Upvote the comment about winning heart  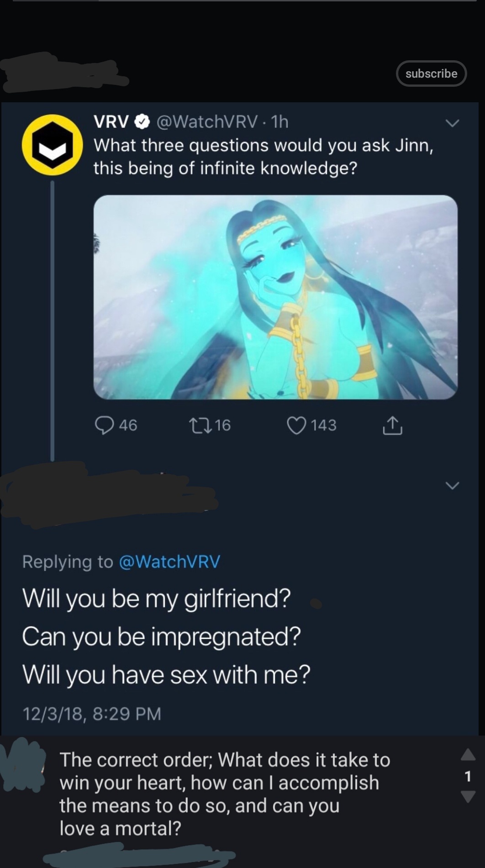tap(468, 755)
